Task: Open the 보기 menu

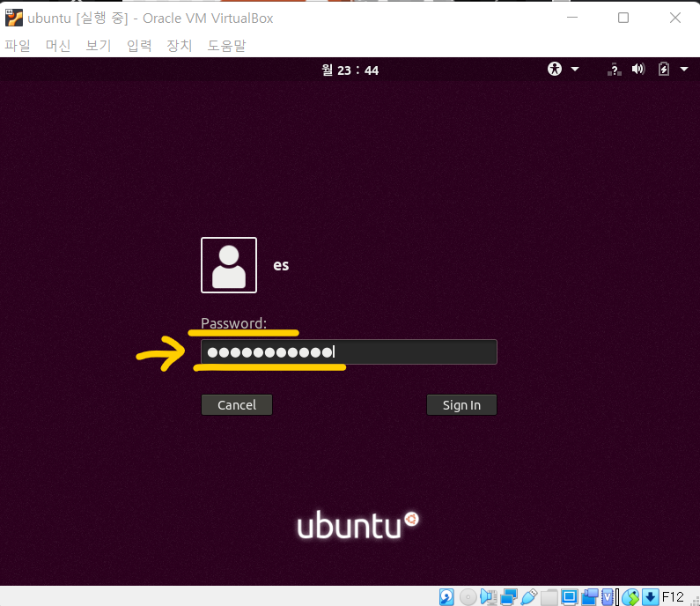Action: click(99, 46)
